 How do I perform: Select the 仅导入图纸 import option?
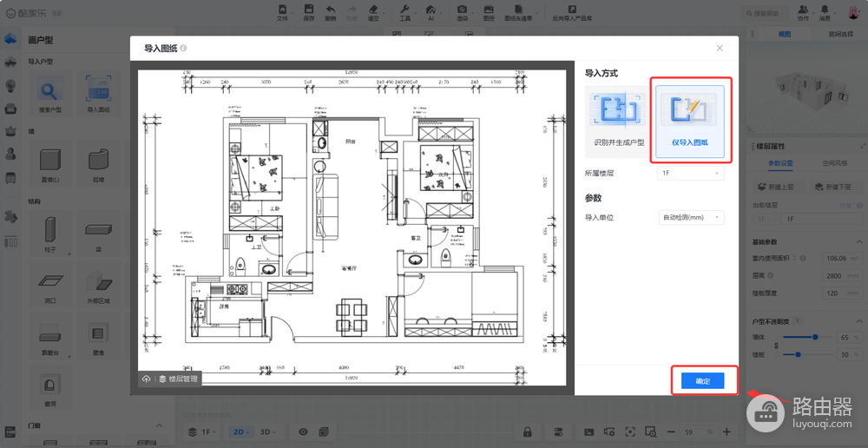click(x=690, y=122)
